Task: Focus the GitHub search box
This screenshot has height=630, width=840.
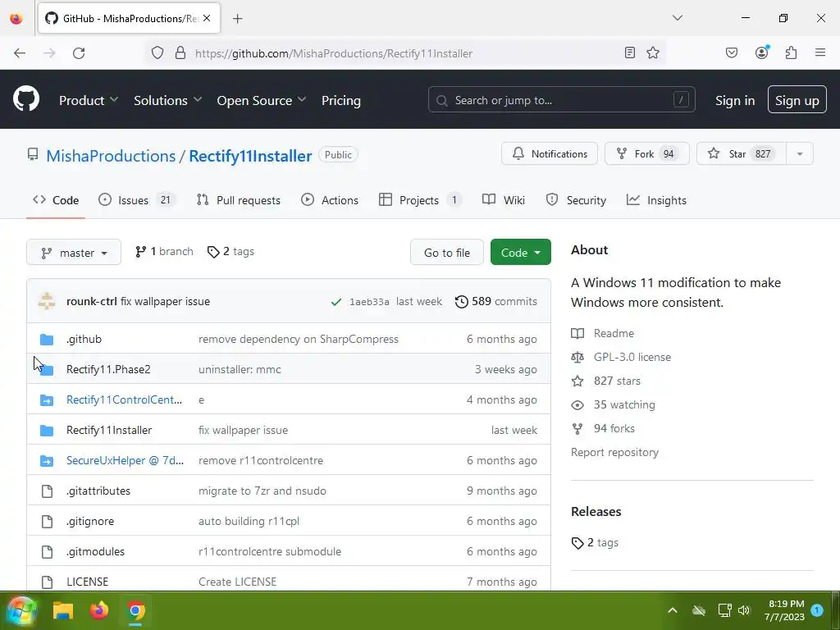Action: coord(561,99)
